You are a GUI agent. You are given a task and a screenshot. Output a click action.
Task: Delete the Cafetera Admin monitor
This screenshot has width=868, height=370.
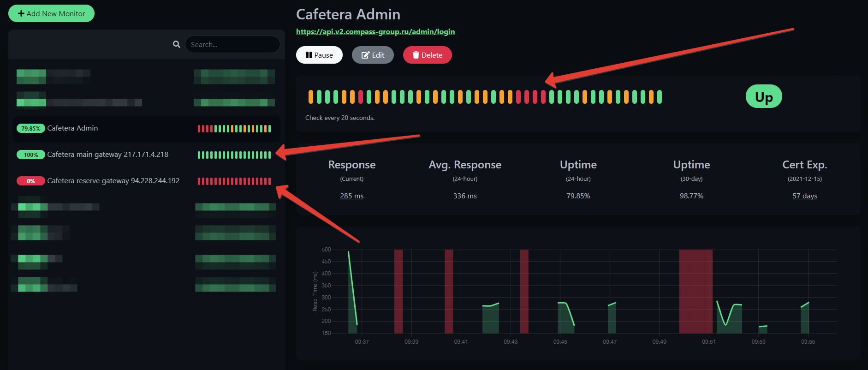427,55
